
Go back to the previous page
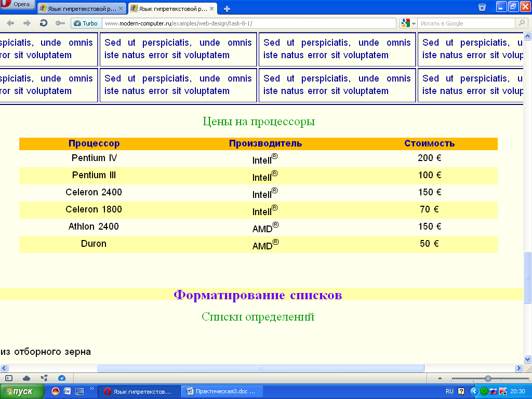10,23
